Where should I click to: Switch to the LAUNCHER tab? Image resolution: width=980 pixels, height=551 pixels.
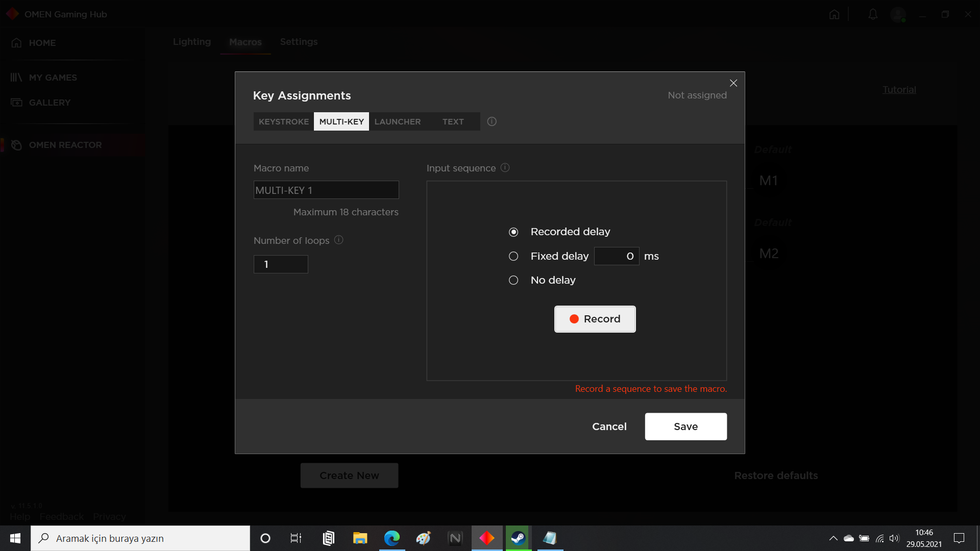tap(398, 121)
